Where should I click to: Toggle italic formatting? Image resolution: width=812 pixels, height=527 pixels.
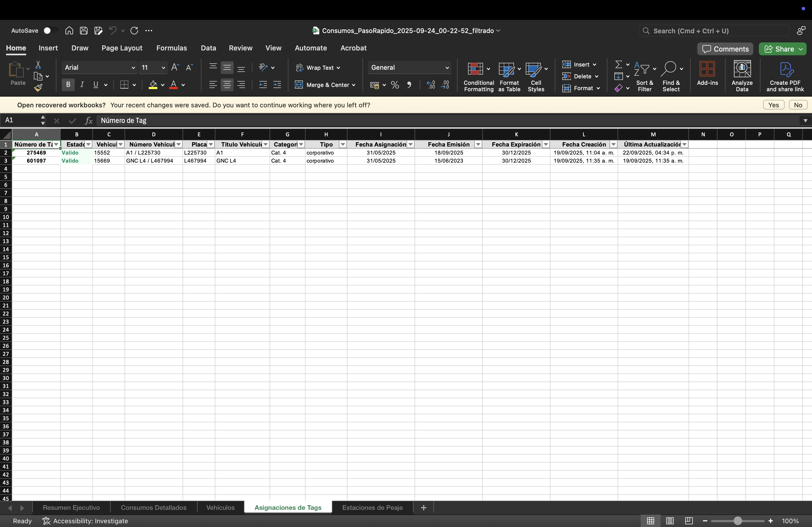pyautogui.click(x=82, y=85)
